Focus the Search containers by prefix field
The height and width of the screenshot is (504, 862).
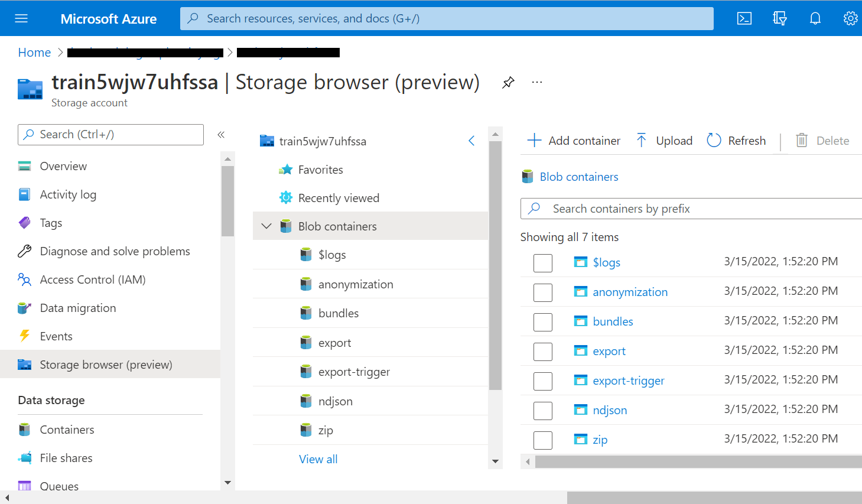click(x=691, y=209)
